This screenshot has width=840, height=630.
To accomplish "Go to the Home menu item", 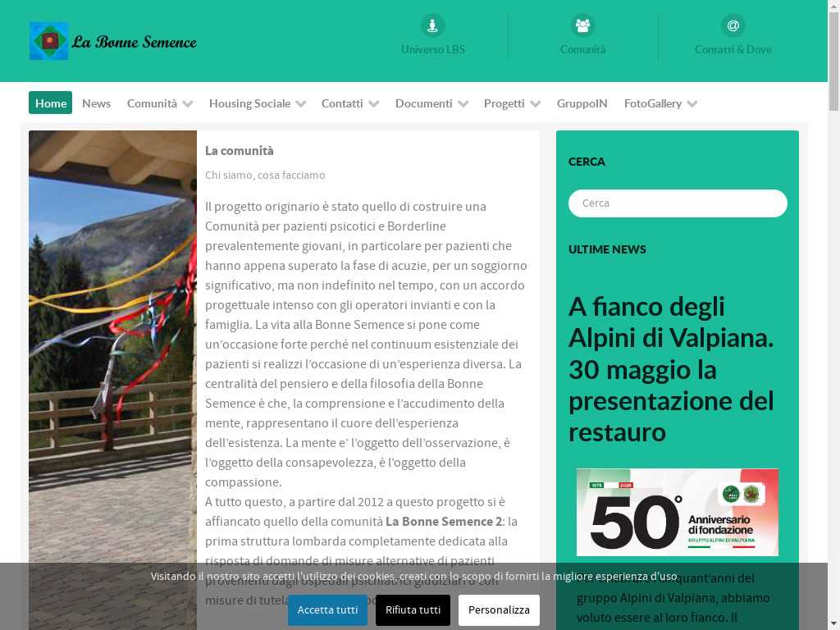I will (x=50, y=103).
